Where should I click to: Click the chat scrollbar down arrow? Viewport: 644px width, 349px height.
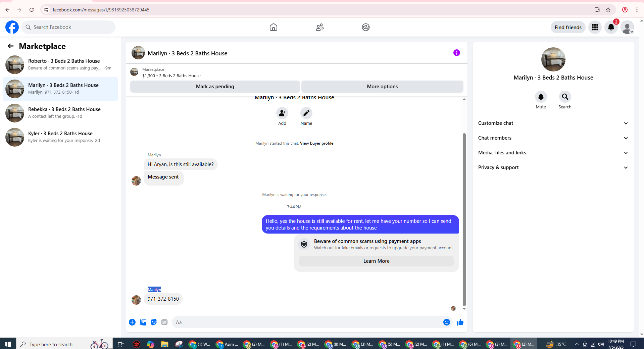(464, 309)
